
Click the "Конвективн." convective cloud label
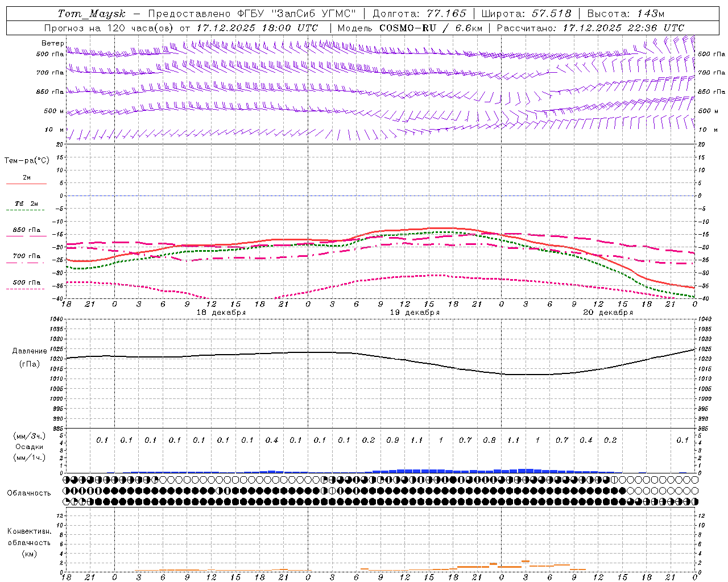coord(29,531)
